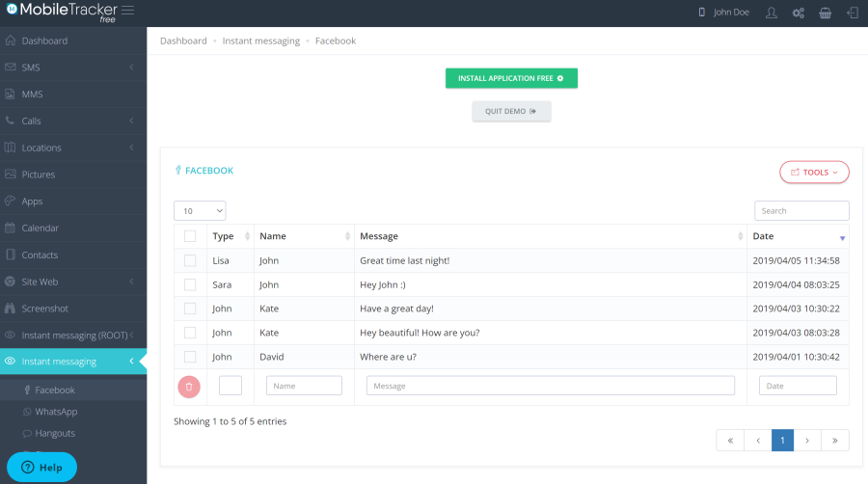The height and width of the screenshot is (484, 868).
Task: Click the Message filter input
Action: point(551,386)
